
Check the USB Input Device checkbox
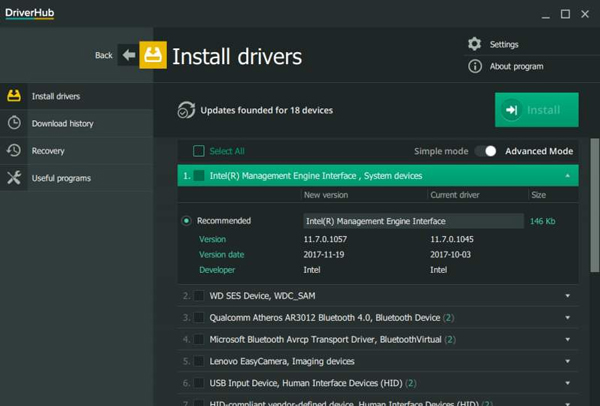point(199,383)
